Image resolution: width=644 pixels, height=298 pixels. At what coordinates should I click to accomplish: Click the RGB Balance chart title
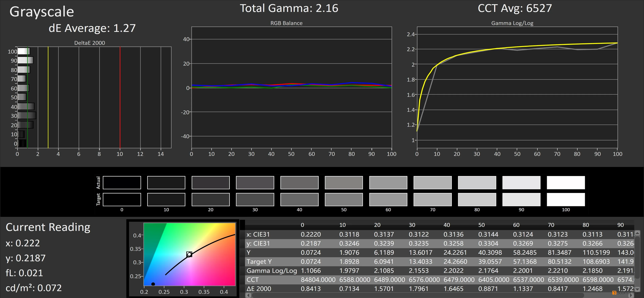coord(286,23)
